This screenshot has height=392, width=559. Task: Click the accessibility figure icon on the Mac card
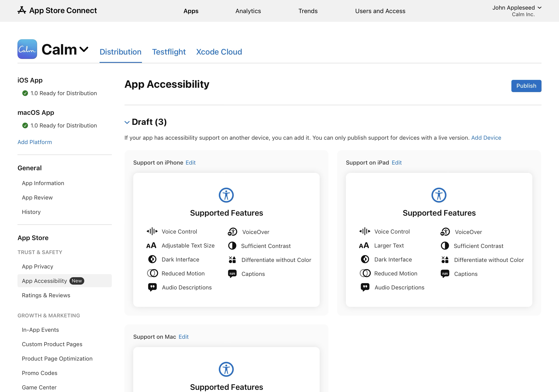tap(226, 369)
